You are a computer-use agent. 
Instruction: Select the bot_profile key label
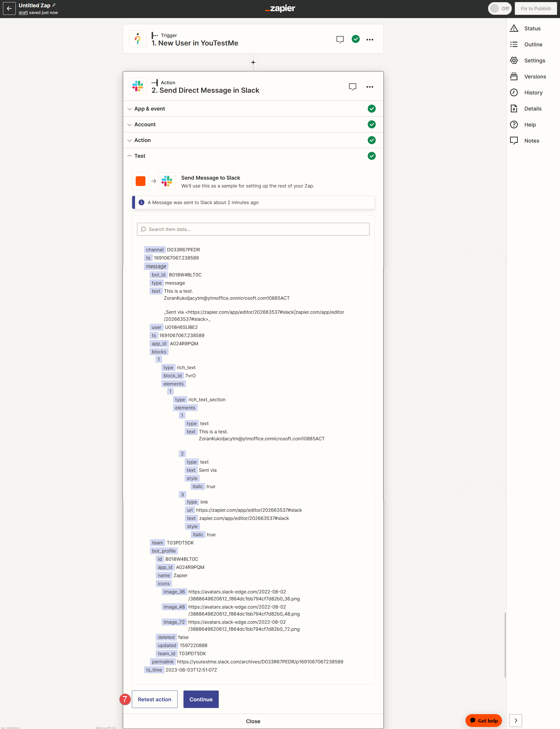tap(164, 551)
